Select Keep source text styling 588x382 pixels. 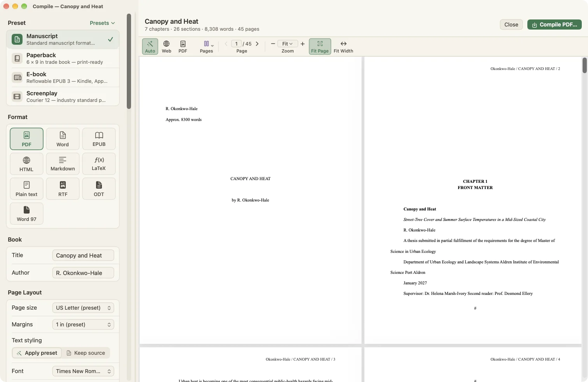pyautogui.click(x=86, y=353)
